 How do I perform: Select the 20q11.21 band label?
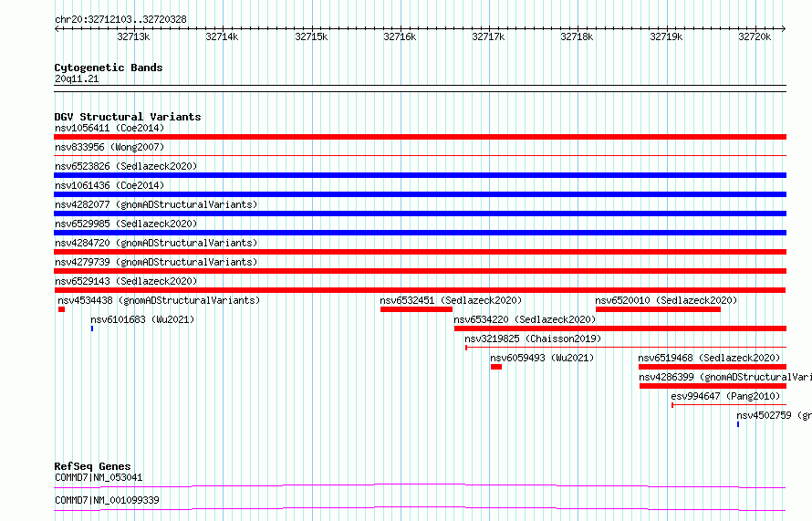click(77, 78)
